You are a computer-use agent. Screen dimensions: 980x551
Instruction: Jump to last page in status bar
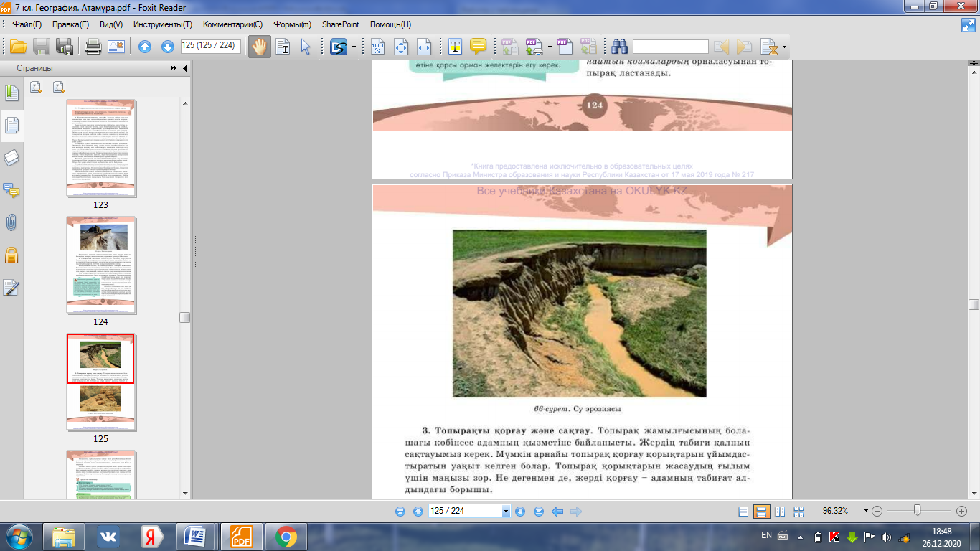pyautogui.click(x=538, y=512)
